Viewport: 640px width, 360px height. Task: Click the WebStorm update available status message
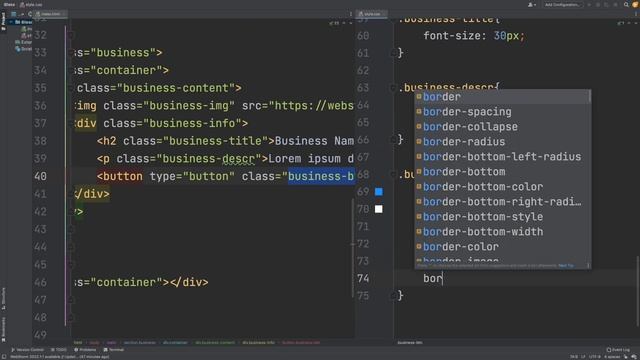tap(59, 357)
